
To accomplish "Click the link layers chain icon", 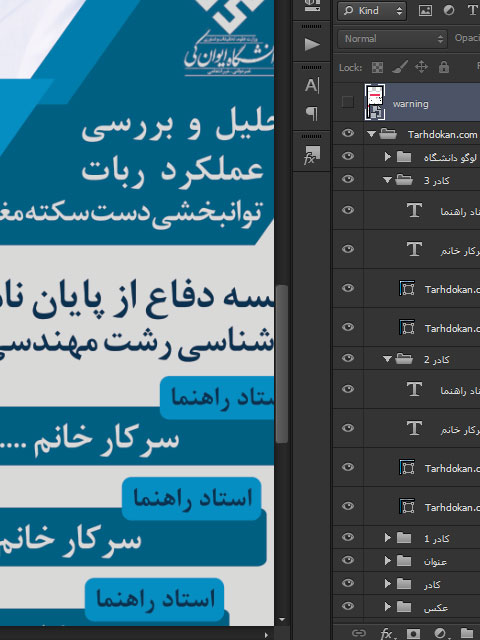I will coord(359,633).
